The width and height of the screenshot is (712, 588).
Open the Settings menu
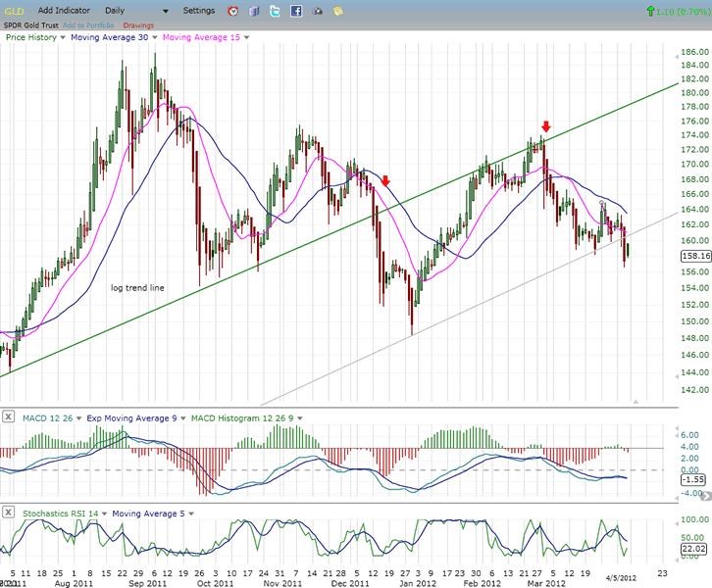click(199, 10)
